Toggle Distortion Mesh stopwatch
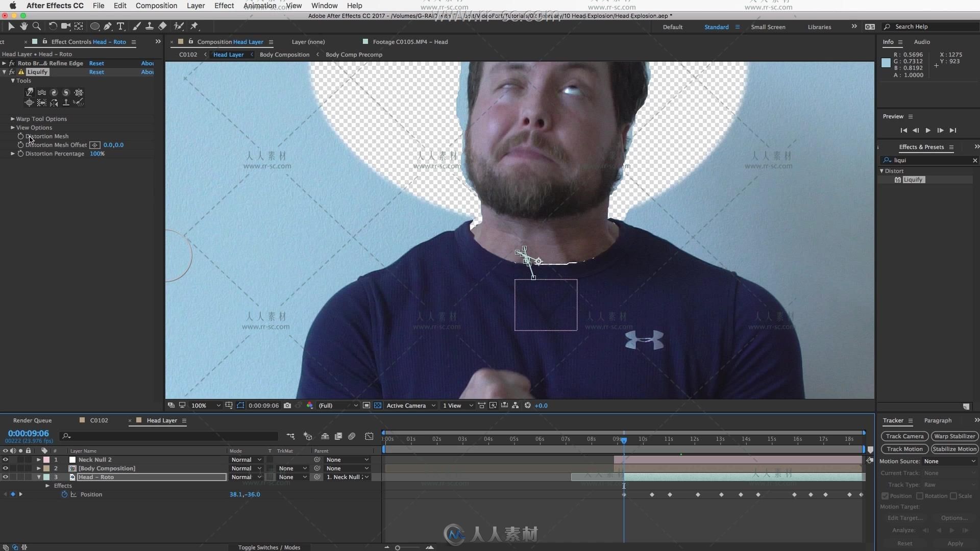 (20, 136)
